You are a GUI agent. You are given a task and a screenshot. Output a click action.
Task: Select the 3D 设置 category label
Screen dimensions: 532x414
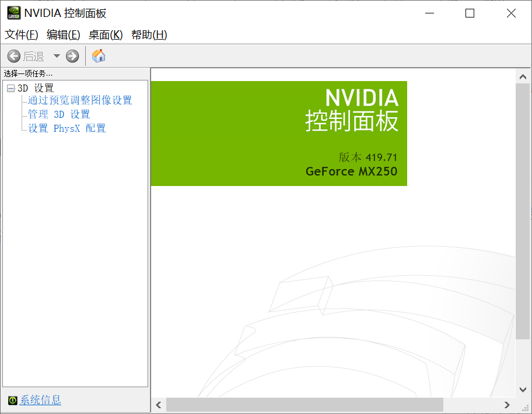36,88
